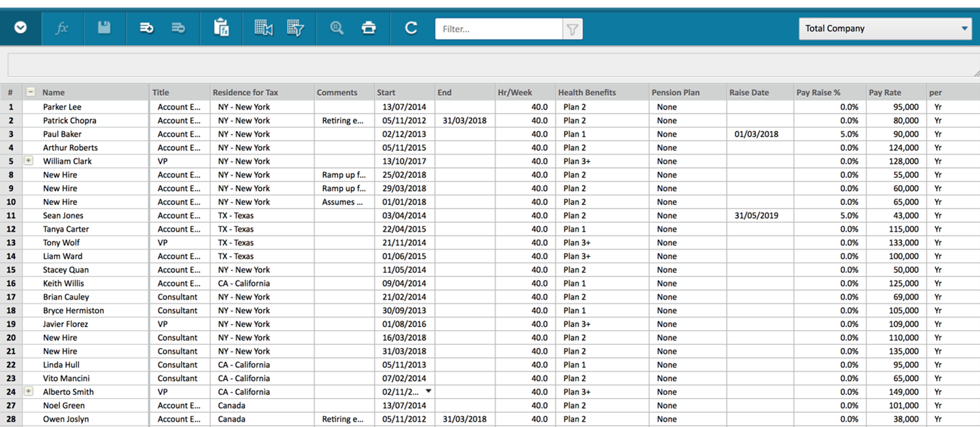Click the print icon
Screen dimensions: 980x427
[369, 28]
